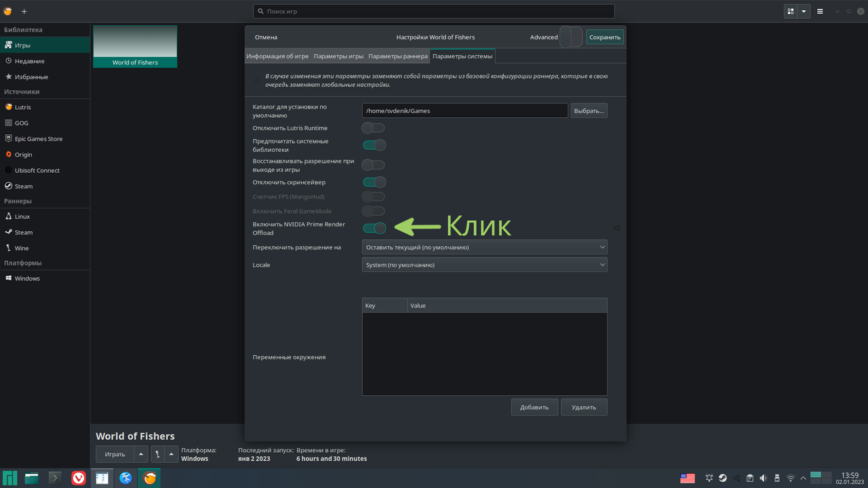Viewport: 868px width, 488px height.
Task: Open Переключить разрешение на dropdown
Action: [485, 247]
